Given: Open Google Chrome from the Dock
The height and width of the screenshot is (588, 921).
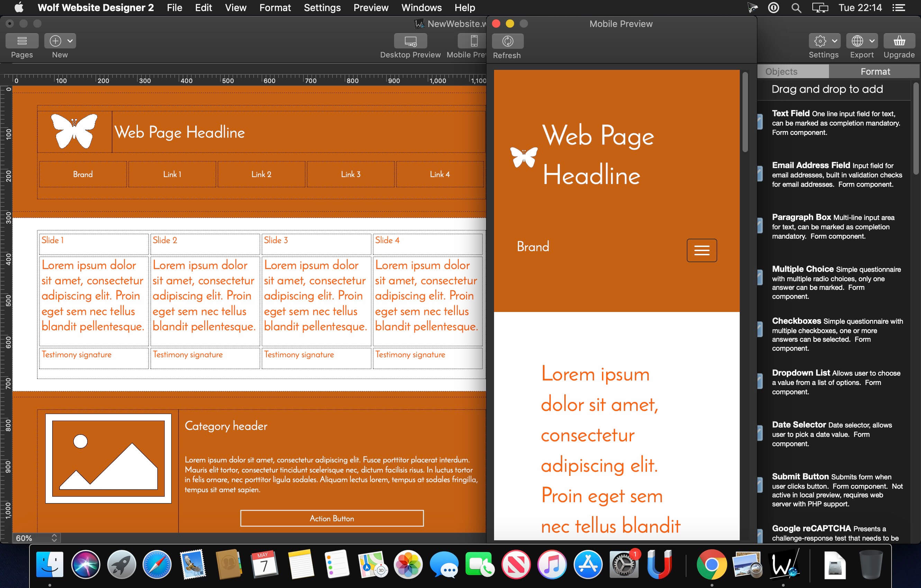Looking at the screenshot, I should (711, 564).
